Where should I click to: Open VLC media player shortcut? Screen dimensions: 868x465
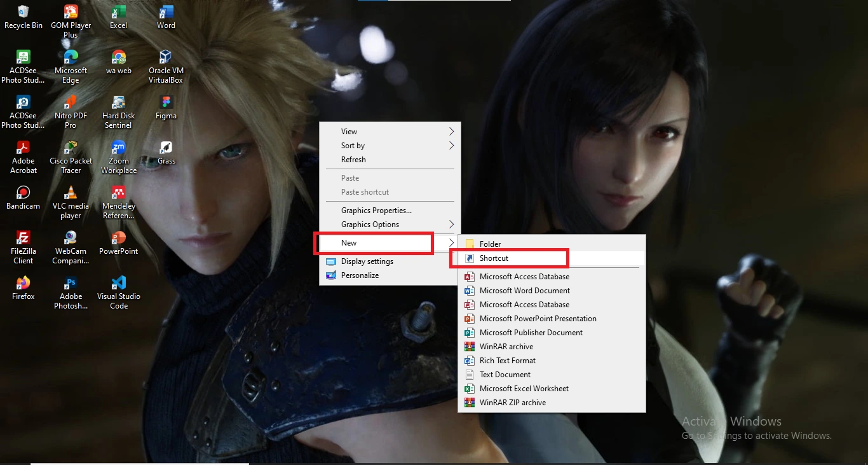(x=71, y=202)
